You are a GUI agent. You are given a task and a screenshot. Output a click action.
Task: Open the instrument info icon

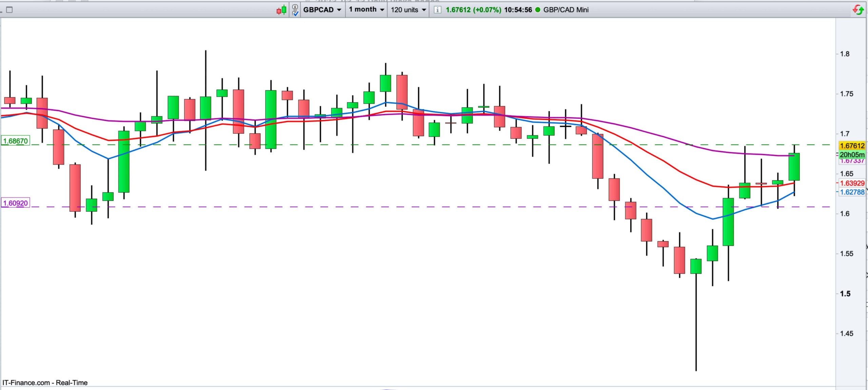coord(437,10)
